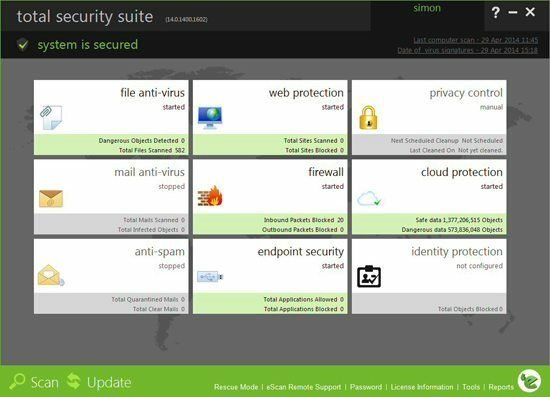550x397 pixels.
Task: Open Rescue Mode link
Action: (236, 387)
